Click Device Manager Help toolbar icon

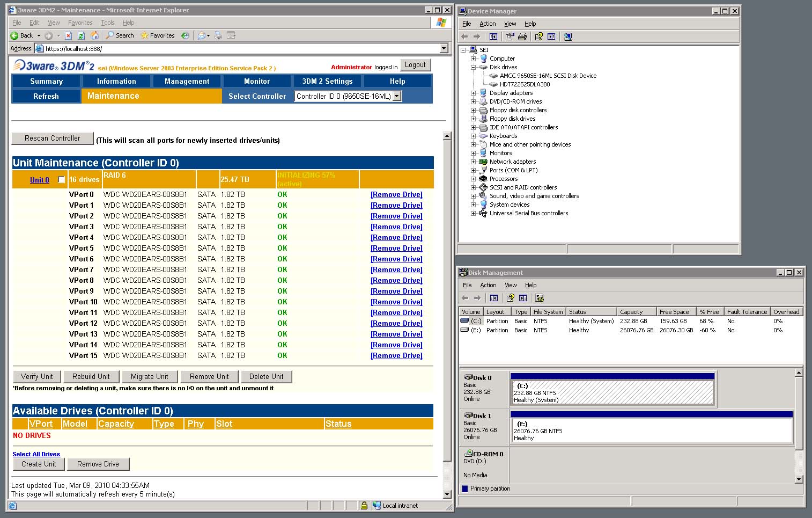(538, 37)
